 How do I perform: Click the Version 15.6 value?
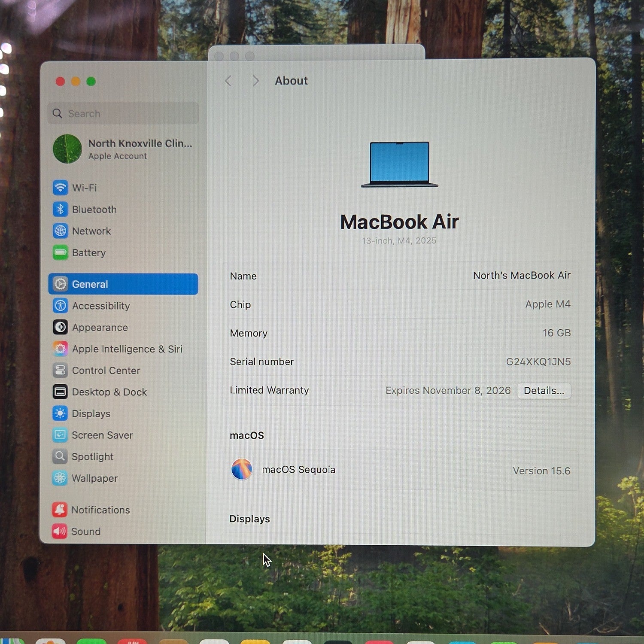tap(541, 471)
